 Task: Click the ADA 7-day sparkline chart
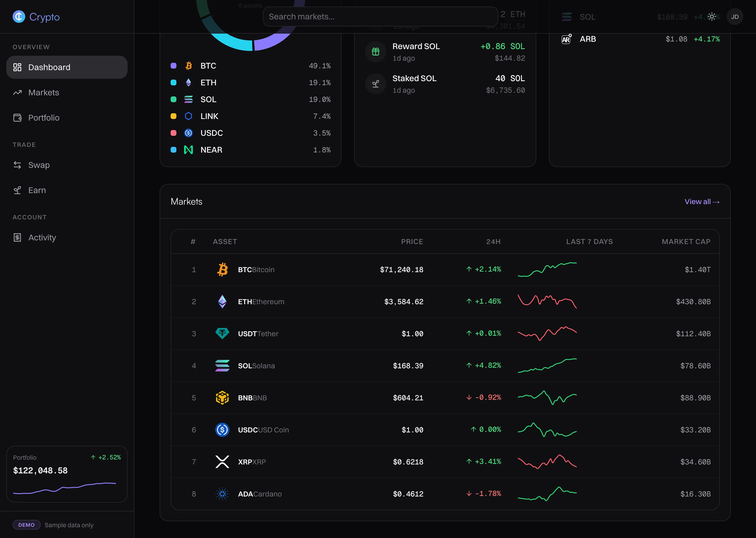point(547,494)
